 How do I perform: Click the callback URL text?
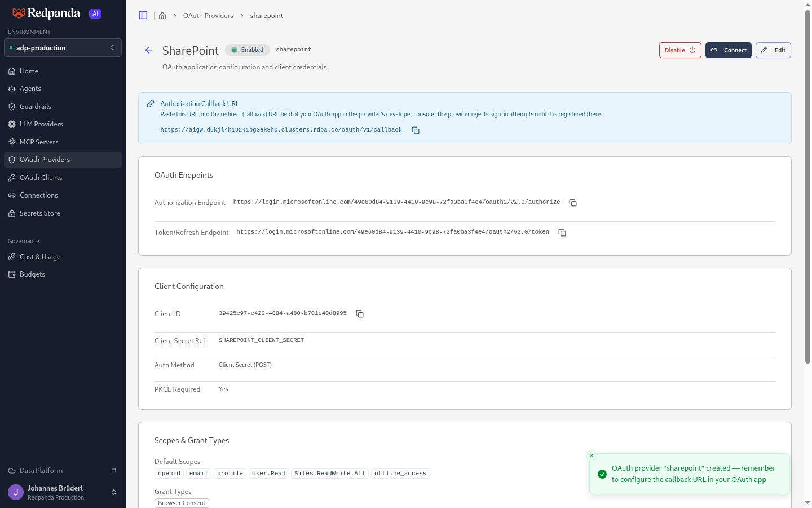(x=281, y=130)
